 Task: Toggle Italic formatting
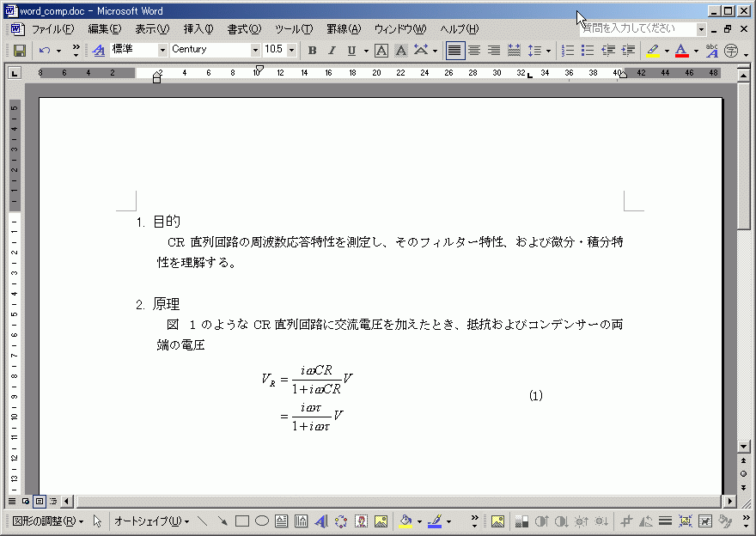coord(332,51)
